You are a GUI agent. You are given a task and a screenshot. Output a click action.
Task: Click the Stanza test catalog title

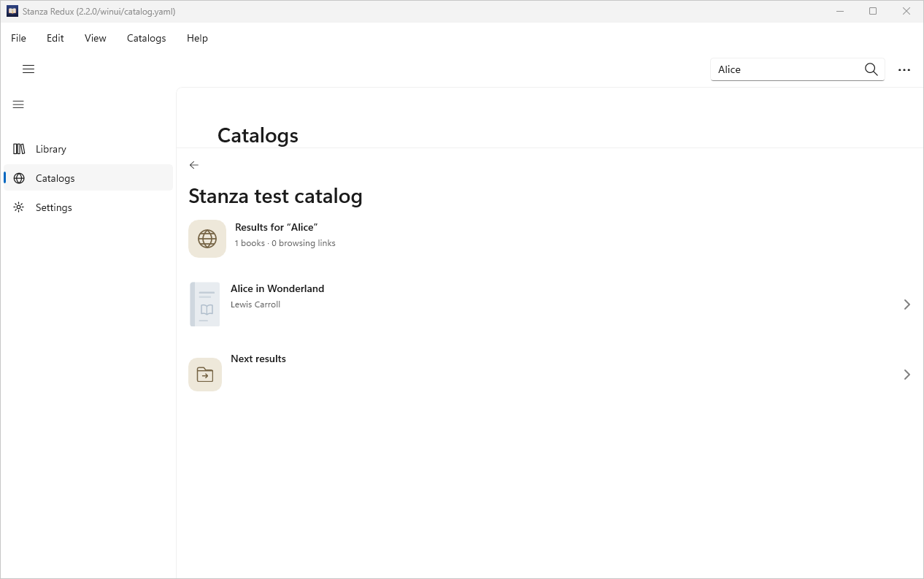(x=275, y=196)
